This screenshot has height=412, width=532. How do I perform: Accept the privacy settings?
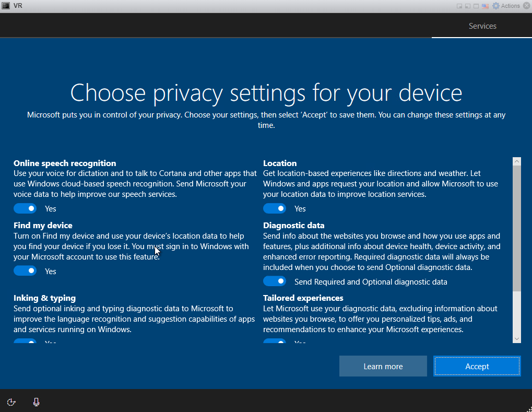click(477, 366)
